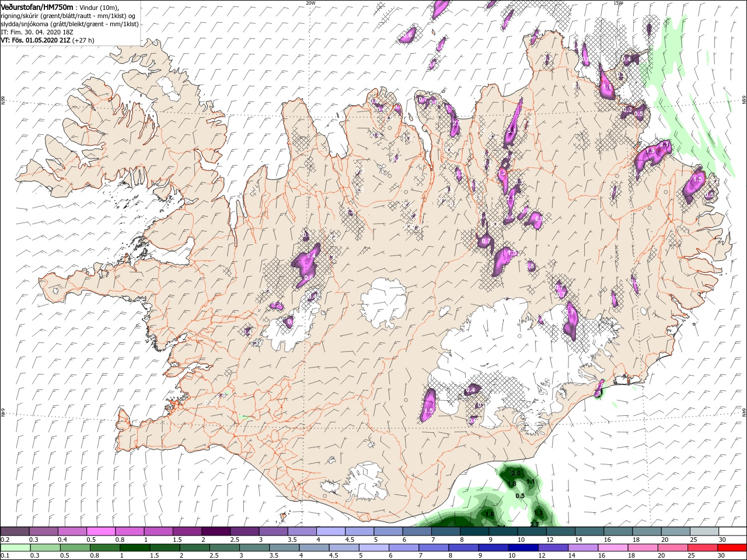
Task: Click the 2.0 rain value south of coast
Action: coord(515,473)
